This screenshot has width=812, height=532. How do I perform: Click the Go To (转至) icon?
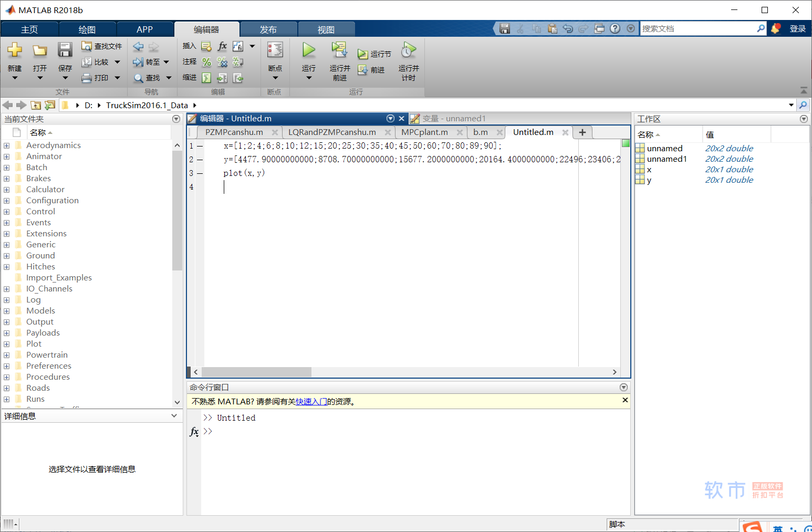(x=138, y=62)
